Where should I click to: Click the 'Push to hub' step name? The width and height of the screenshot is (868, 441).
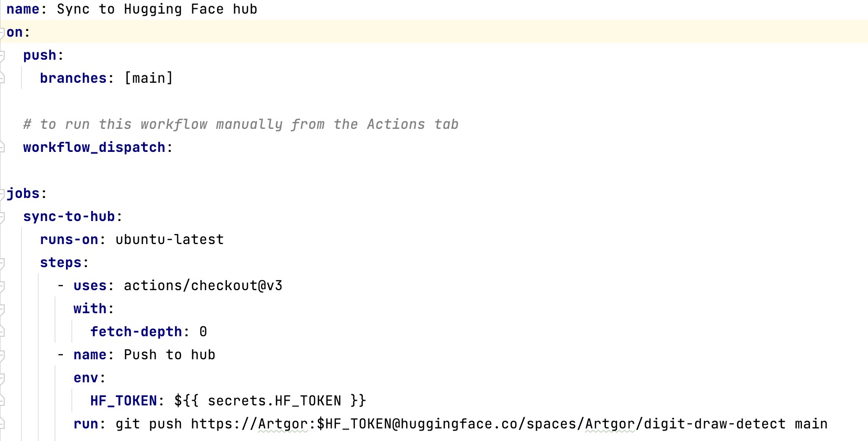[169, 355]
